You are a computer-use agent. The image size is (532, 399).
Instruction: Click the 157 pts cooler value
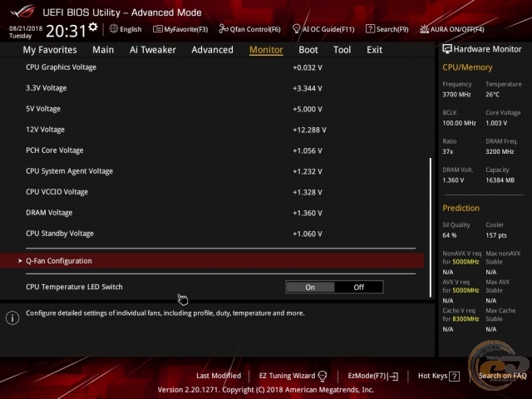point(496,235)
